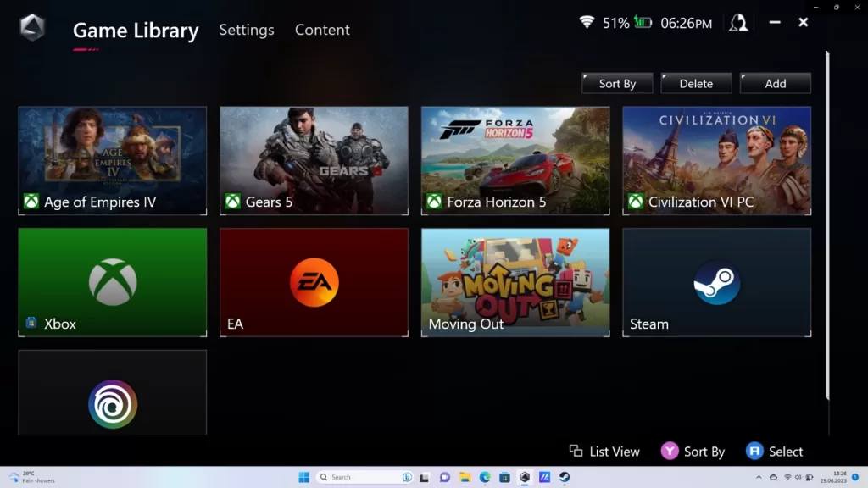Close Armoury Crate with the header X button
868x488 pixels.
(x=804, y=22)
